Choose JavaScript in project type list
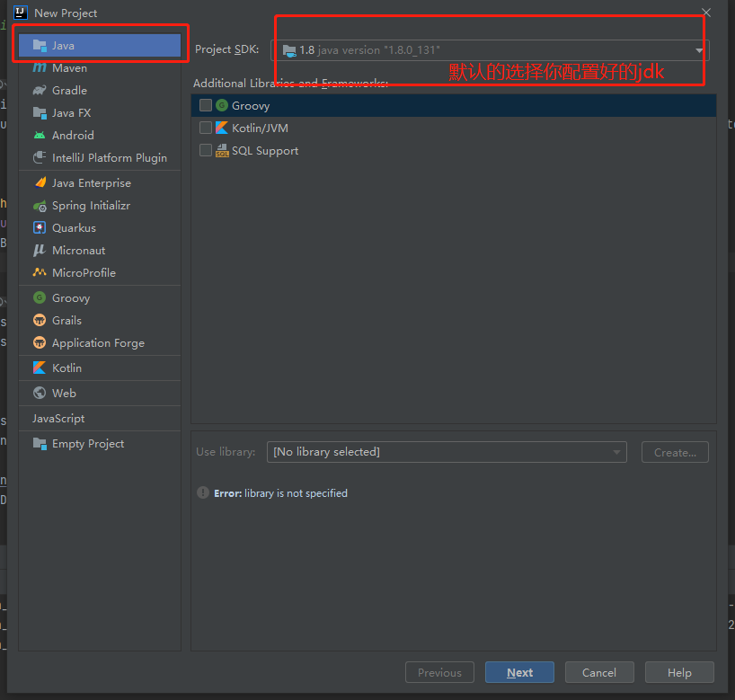The width and height of the screenshot is (735, 700). pos(58,418)
